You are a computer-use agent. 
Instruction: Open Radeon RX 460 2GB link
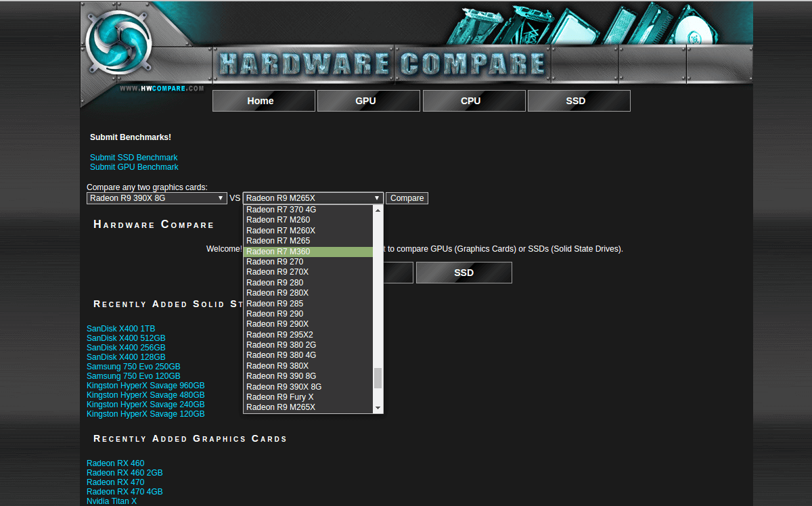pyautogui.click(x=125, y=473)
